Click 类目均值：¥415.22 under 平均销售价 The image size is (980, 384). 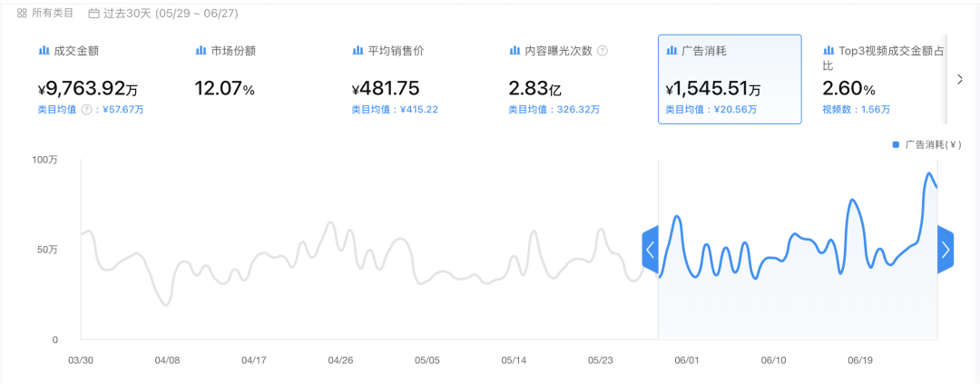pos(395,110)
